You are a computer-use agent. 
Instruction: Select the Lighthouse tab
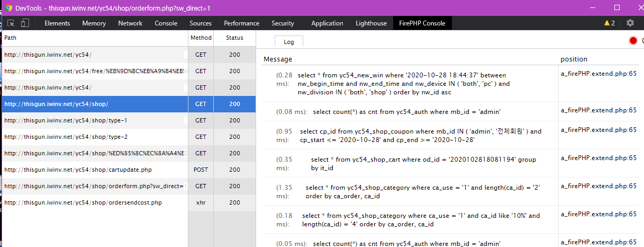coord(371,23)
